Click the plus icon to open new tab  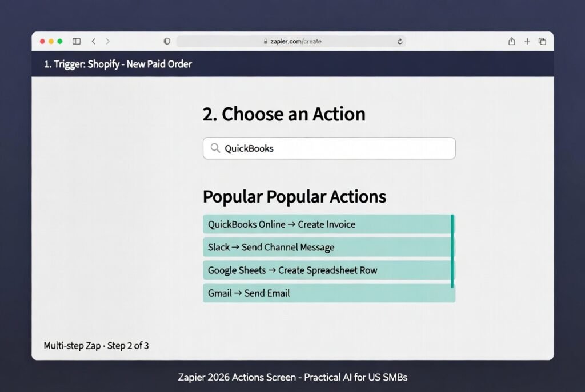(x=527, y=41)
